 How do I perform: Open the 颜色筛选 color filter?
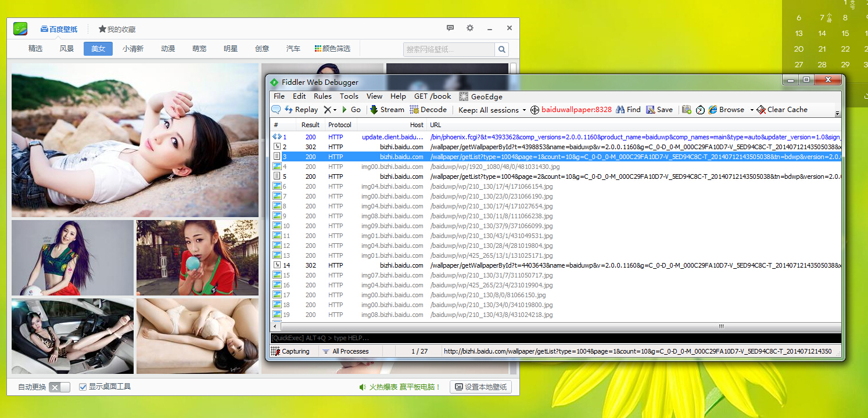pyautogui.click(x=332, y=49)
